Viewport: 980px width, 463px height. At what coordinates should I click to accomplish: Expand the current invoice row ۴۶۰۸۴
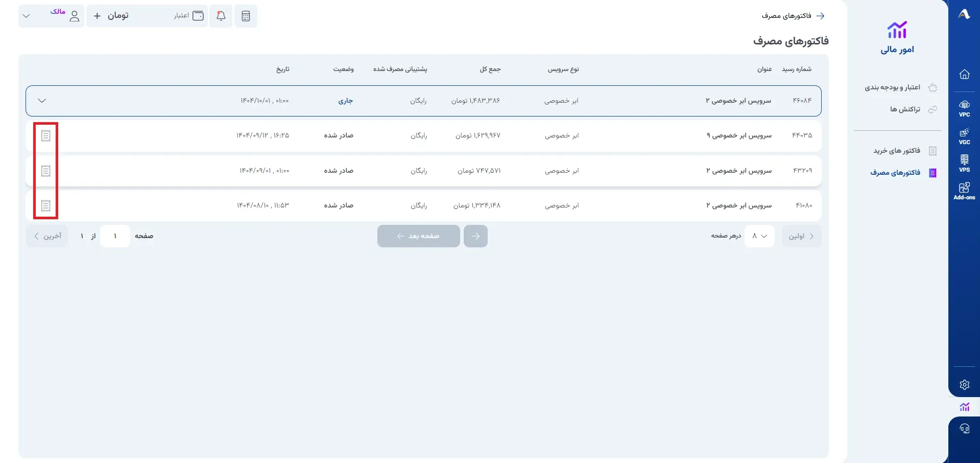pyautogui.click(x=42, y=101)
